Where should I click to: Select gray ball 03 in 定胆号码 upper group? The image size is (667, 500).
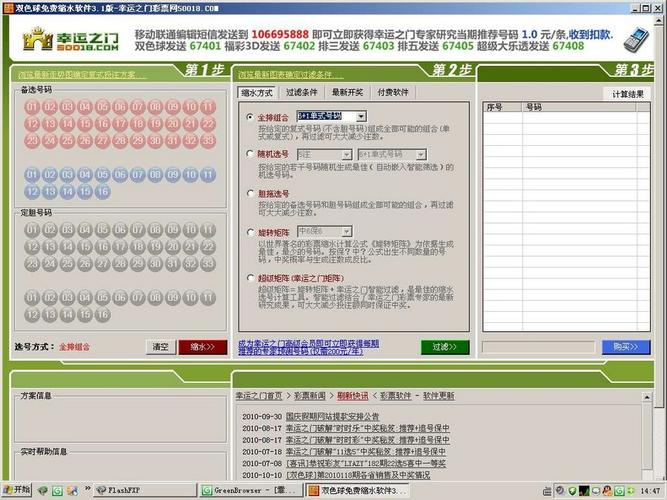pyautogui.click(x=67, y=230)
